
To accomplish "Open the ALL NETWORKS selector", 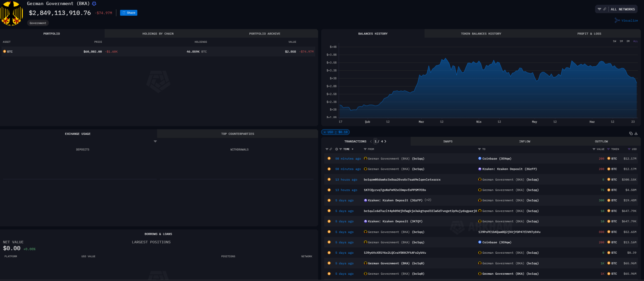I will (623, 9).
